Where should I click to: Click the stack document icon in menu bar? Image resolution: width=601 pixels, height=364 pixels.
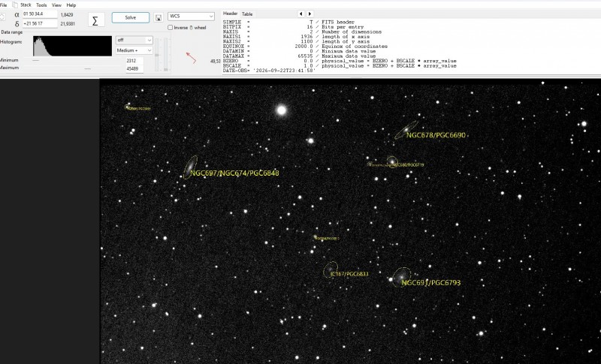(x=15, y=5)
